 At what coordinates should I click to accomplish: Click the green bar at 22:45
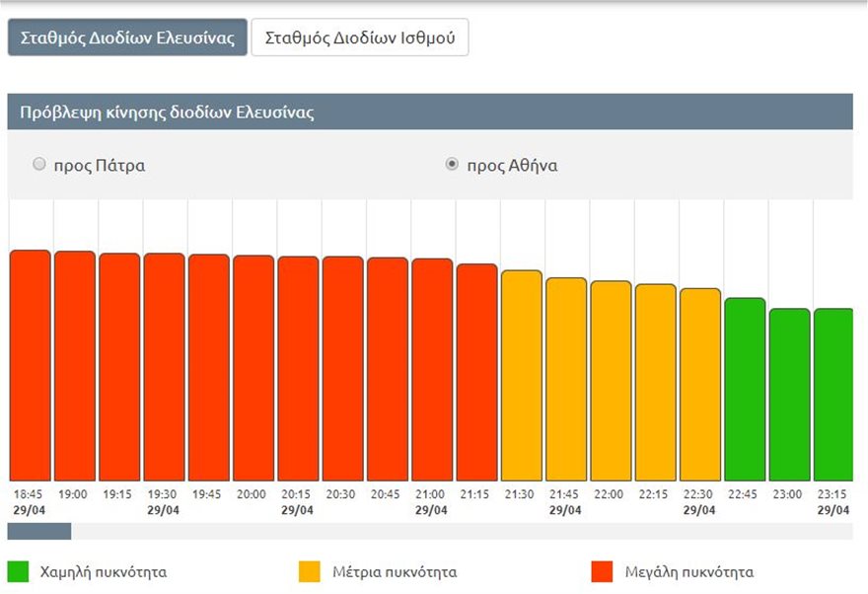coord(745,389)
